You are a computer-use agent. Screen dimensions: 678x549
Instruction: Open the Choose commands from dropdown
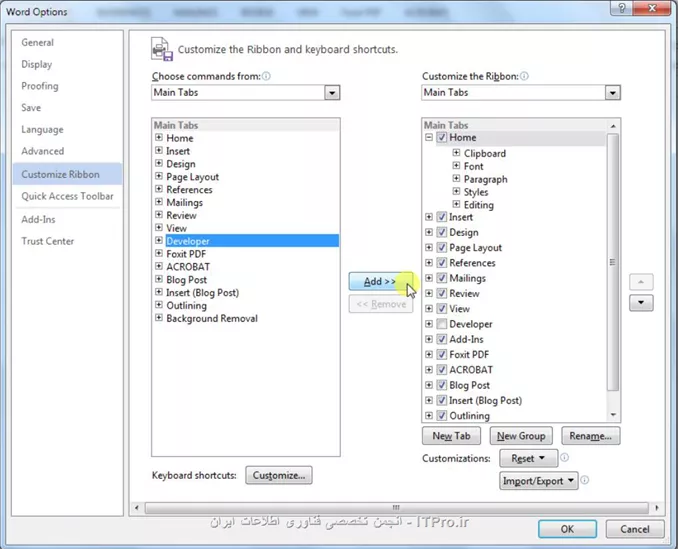pos(332,93)
